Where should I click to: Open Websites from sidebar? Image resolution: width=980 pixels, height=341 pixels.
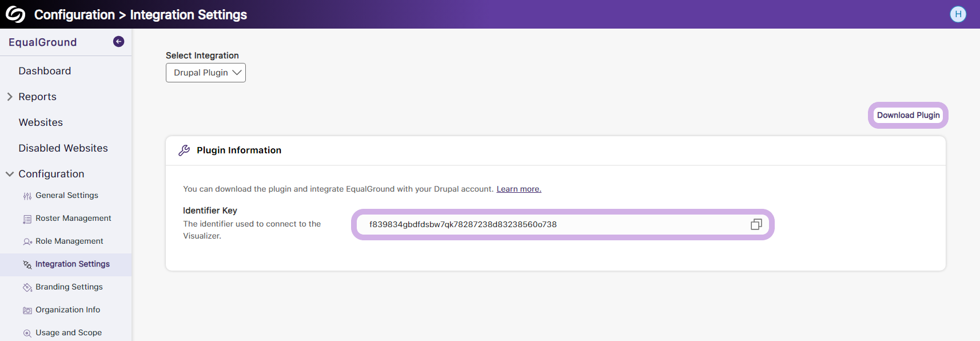41,122
